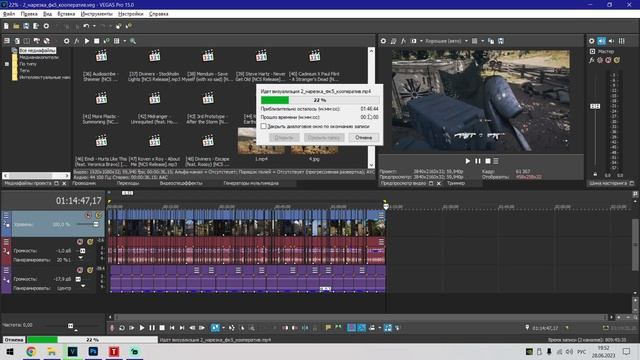
Task: Open the Вид menu
Action: coord(47,14)
